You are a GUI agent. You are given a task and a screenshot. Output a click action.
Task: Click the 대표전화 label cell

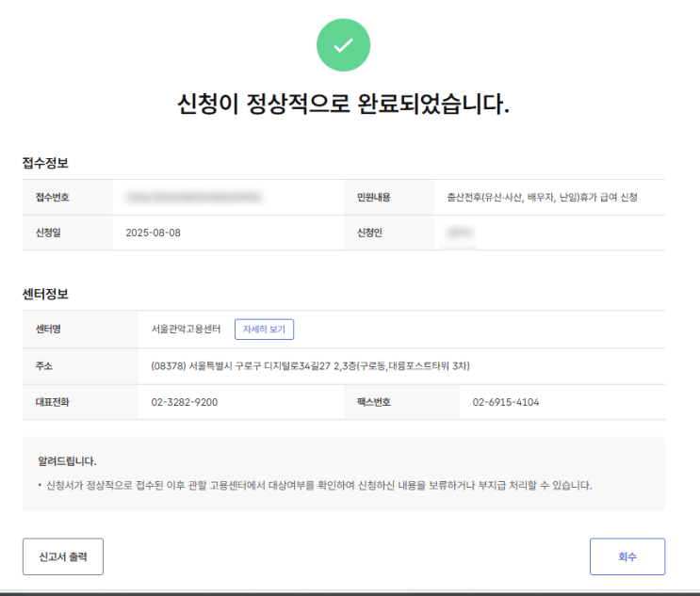coord(80,402)
